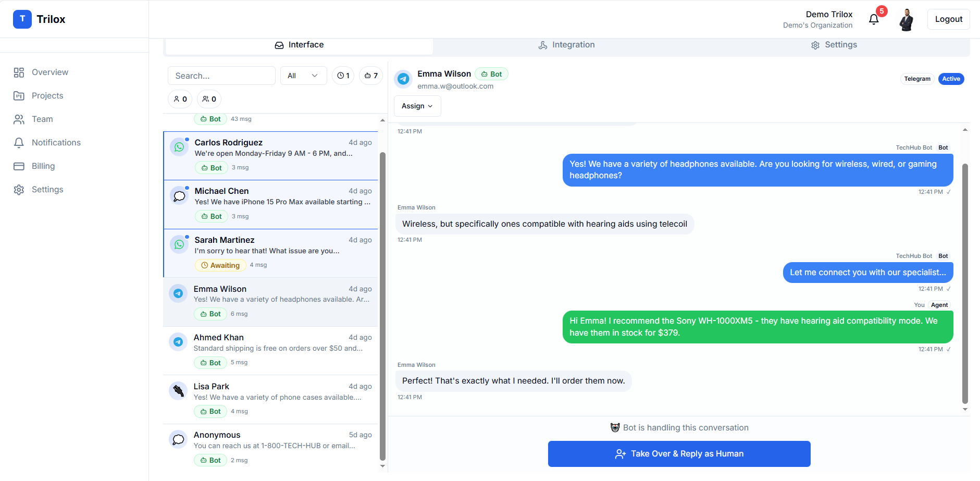The image size is (980, 481).
Task: Open the All filter dropdown
Action: (x=303, y=76)
